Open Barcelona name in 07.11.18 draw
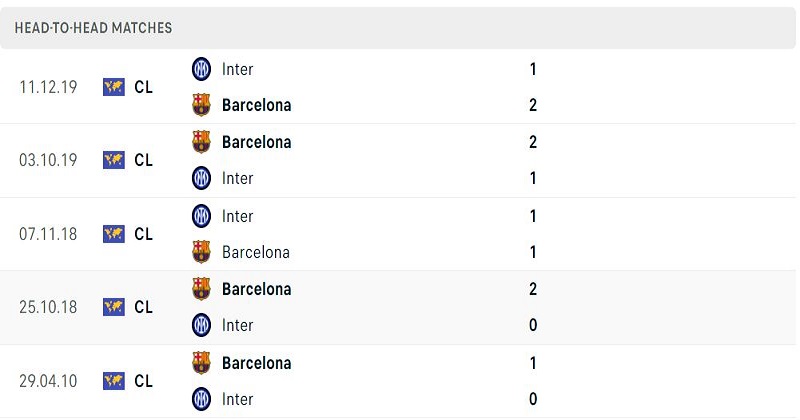This screenshot has height=420, width=800. point(256,252)
